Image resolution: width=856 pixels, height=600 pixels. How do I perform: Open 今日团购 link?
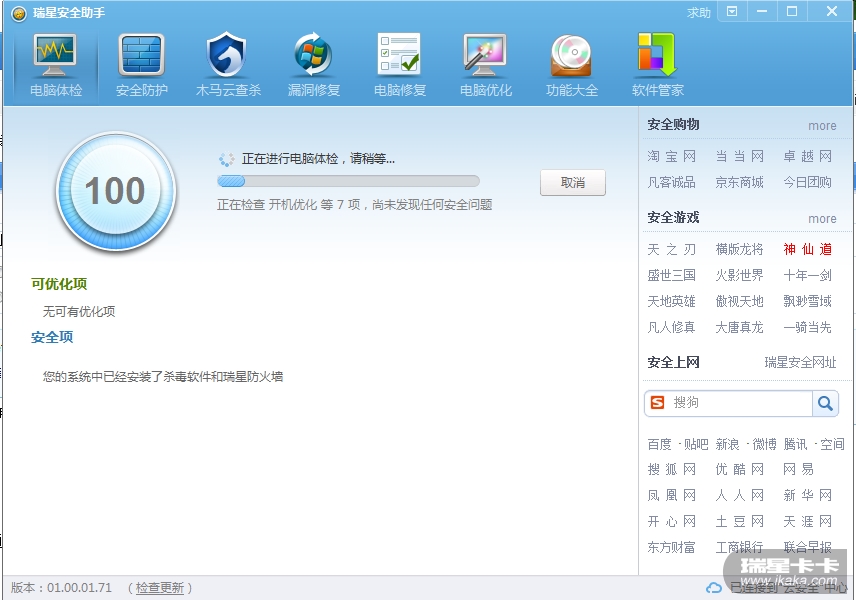[x=807, y=182]
